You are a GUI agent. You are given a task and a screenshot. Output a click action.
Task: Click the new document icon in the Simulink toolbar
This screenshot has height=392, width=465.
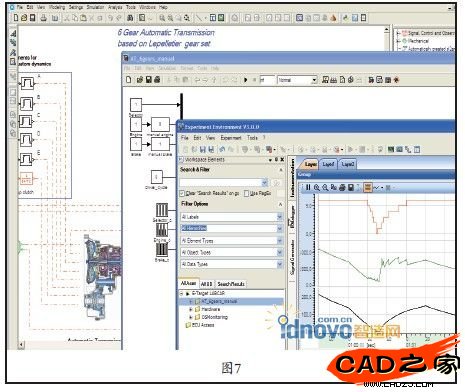pos(129,80)
